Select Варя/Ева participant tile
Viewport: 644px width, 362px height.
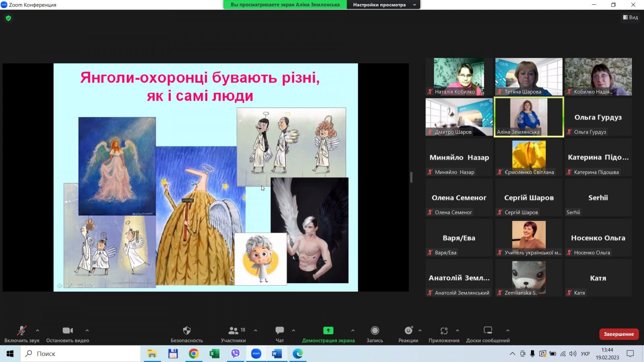459,237
